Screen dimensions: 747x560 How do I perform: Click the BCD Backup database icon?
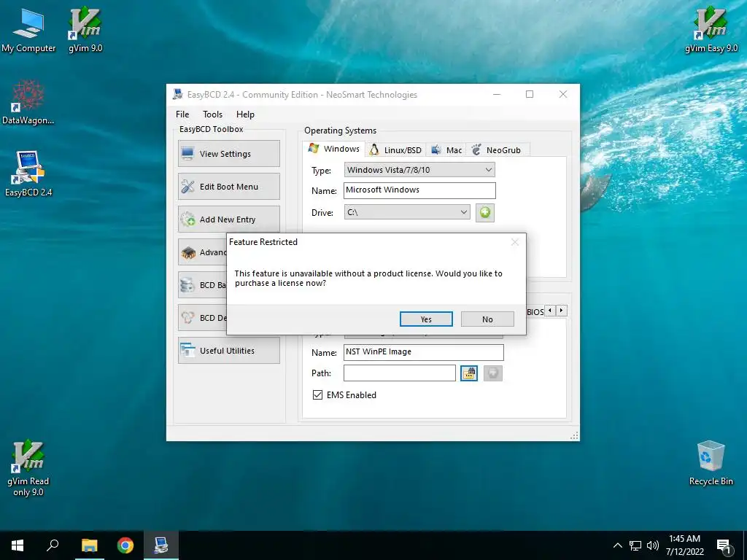point(187,285)
